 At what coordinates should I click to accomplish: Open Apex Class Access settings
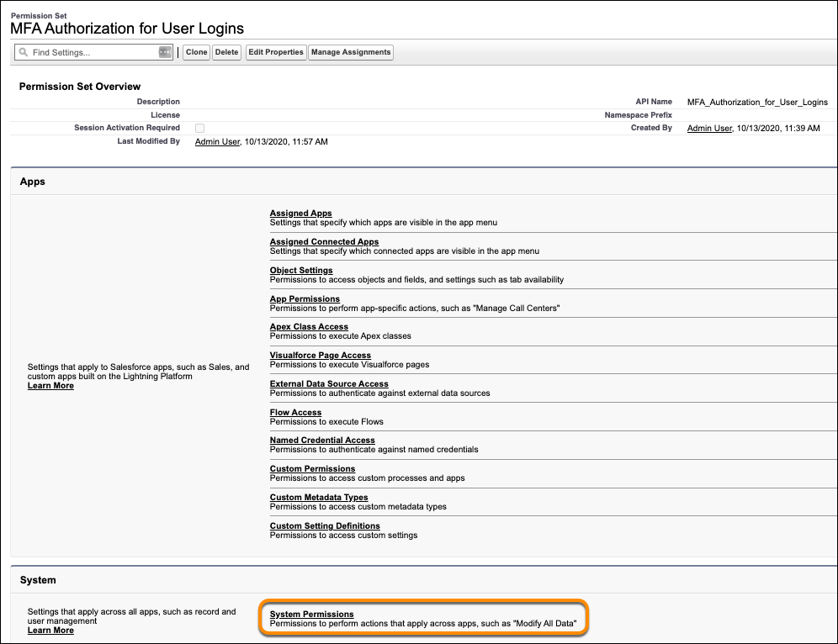click(308, 326)
